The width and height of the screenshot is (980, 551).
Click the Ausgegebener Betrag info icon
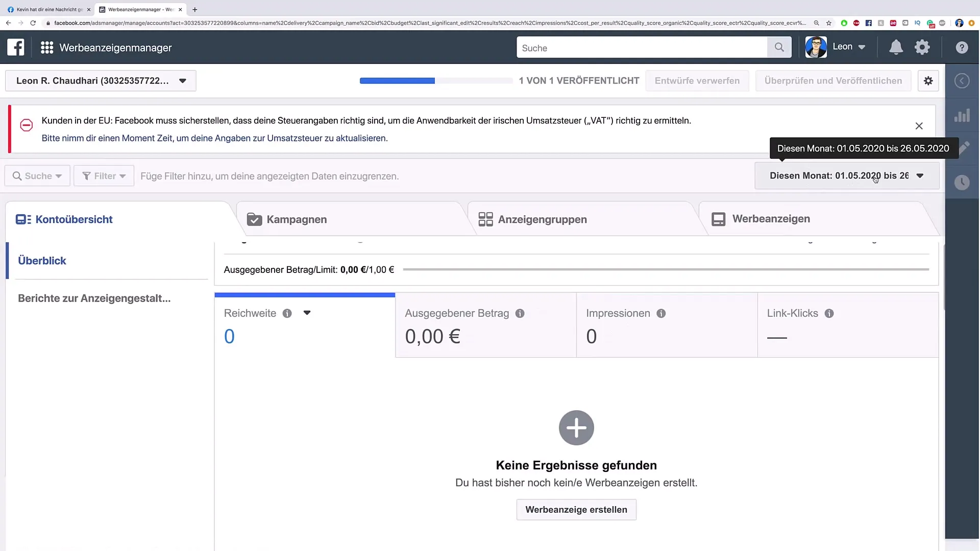[x=520, y=314]
